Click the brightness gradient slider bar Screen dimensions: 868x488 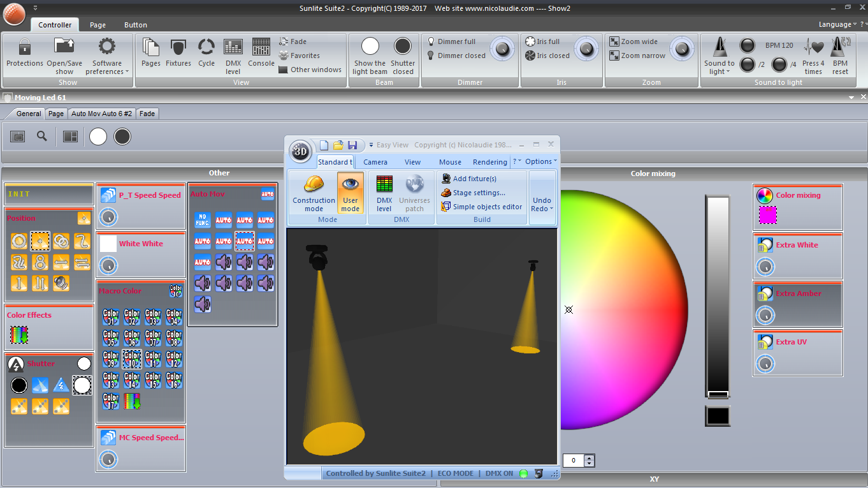click(717, 297)
